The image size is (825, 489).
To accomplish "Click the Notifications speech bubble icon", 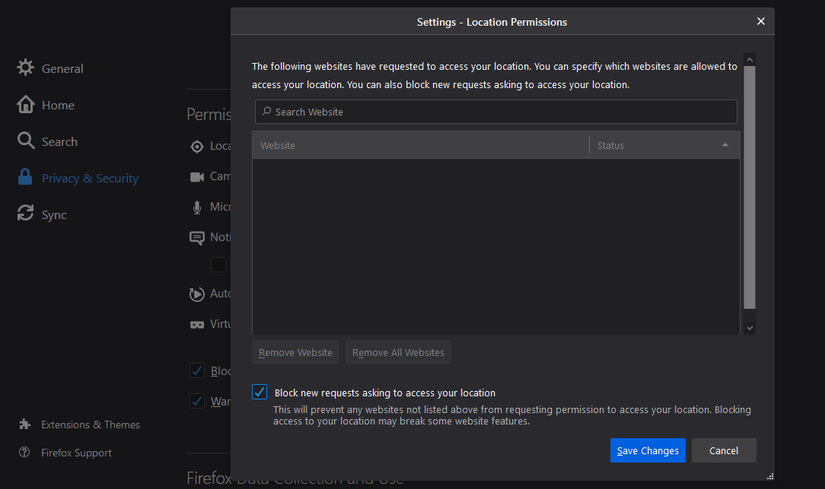I will click(197, 238).
